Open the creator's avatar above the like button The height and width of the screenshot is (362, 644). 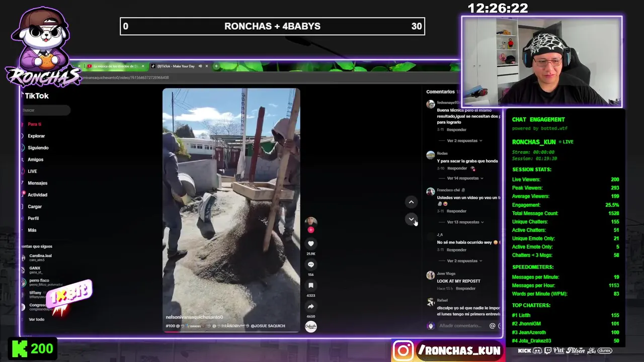(311, 222)
